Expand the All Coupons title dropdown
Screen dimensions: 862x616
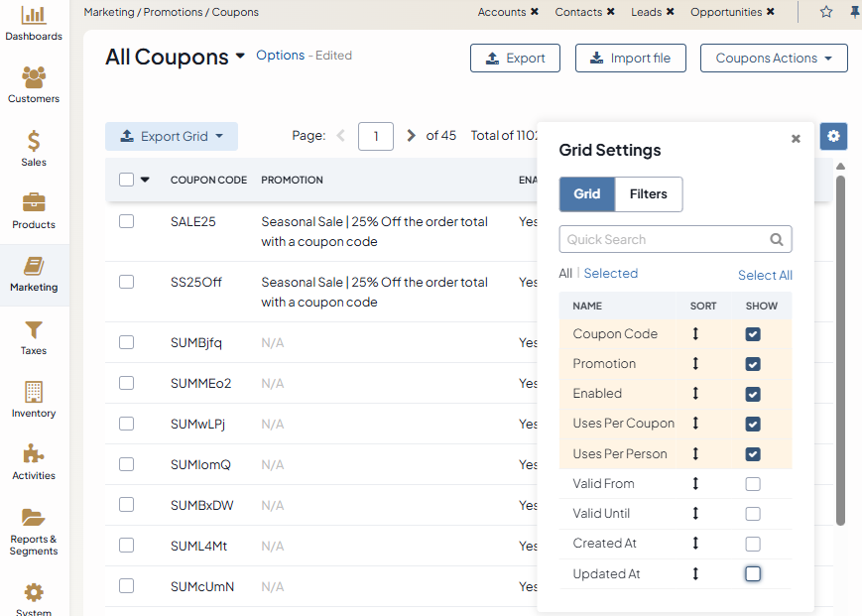(x=240, y=58)
